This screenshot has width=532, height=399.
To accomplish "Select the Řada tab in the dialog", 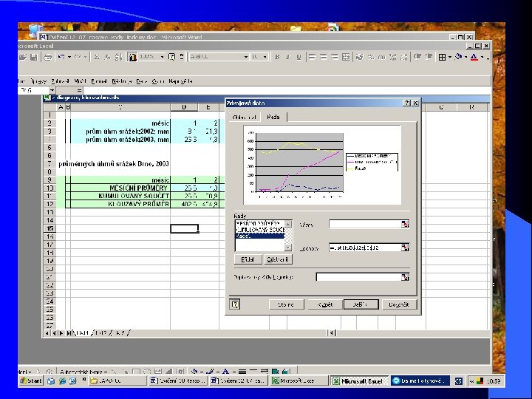I will point(273,117).
